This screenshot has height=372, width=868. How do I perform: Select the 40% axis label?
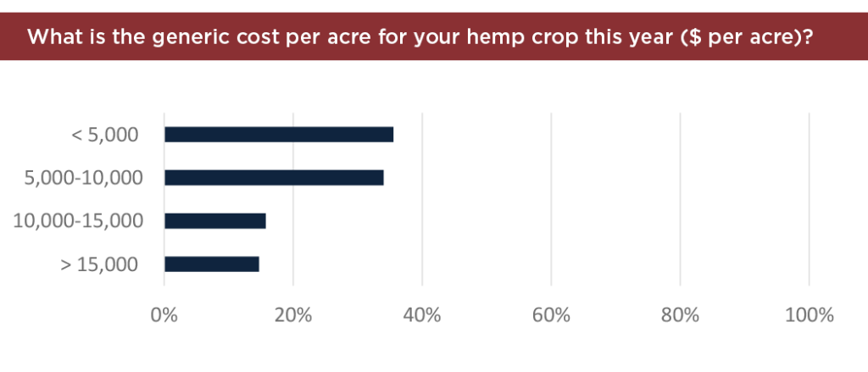click(x=422, y=315)
